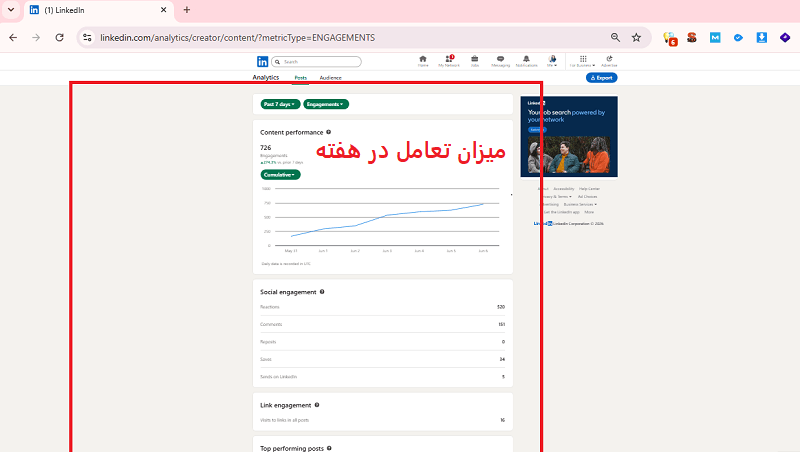
Task: Open the blue M extension
Action: click(715, 37)
